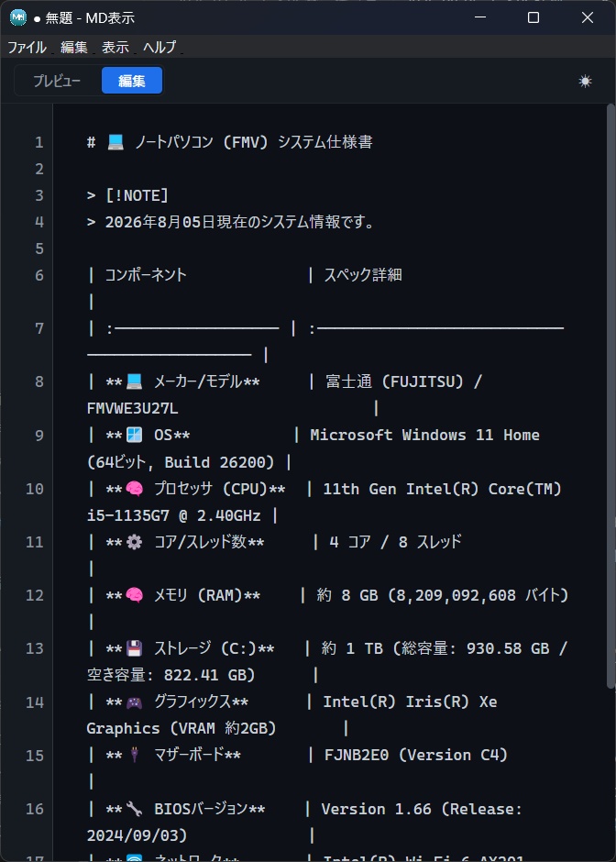Click the MD表示 app icon in title bar
Viewport: 616px width, 862px height.
click(x=18, y=17)
